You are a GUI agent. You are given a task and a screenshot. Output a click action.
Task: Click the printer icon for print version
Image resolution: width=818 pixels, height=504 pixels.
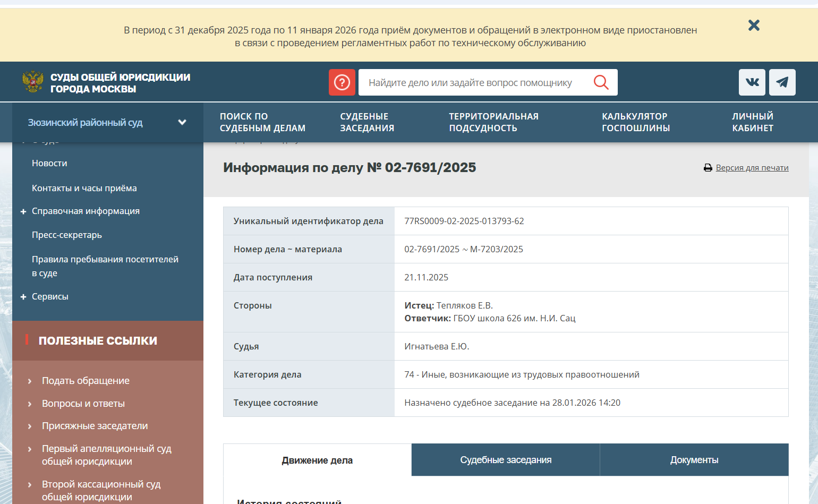(708, 168)
